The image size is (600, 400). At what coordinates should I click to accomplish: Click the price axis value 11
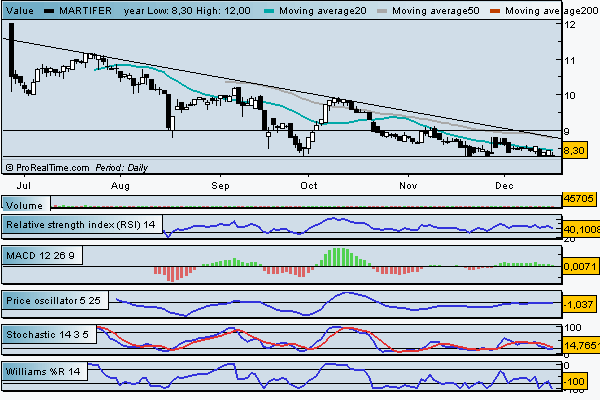pos(569,60)
